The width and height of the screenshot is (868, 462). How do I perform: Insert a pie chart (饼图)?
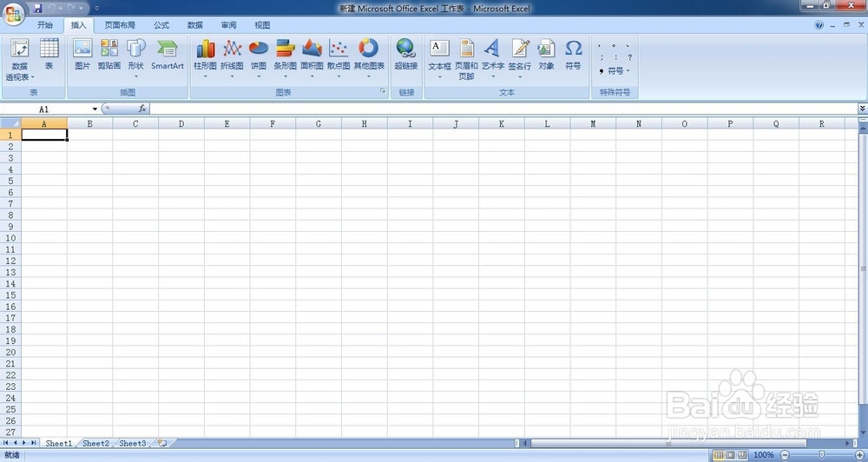click(259, 58)
